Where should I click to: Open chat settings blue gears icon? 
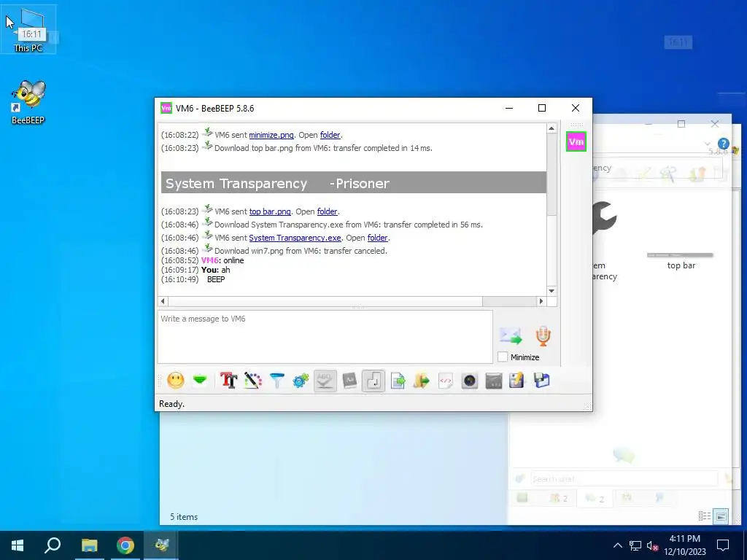click(x=301, y=381)
